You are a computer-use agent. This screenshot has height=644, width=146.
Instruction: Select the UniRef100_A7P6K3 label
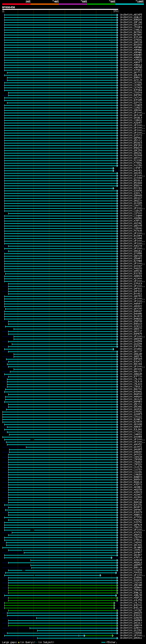click(131, 70)
